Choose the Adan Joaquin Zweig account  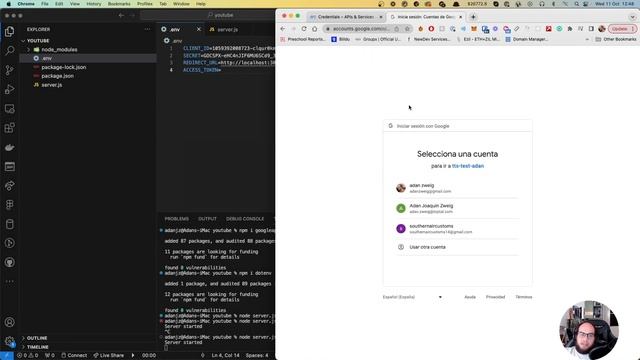(457, 208)
